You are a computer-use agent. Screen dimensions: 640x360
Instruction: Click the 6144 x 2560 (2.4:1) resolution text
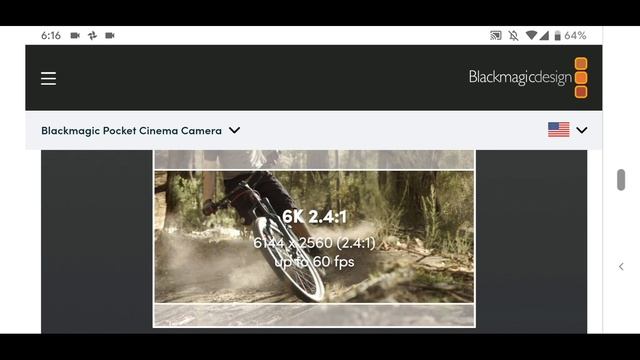click(314, 243)
